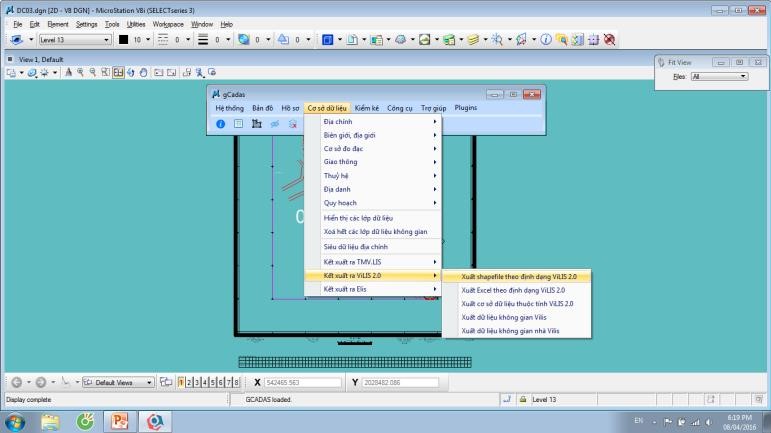Toggle view number 2 button
The image size is (771, 433).
click(190, 382)
